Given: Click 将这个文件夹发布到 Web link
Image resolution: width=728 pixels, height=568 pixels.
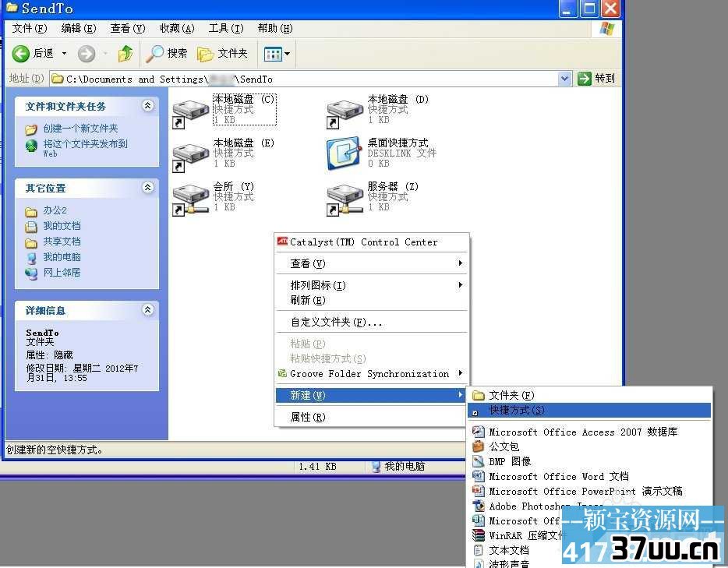Looking at the screenshot, I should pyautogui.click(x=86, y=148).
